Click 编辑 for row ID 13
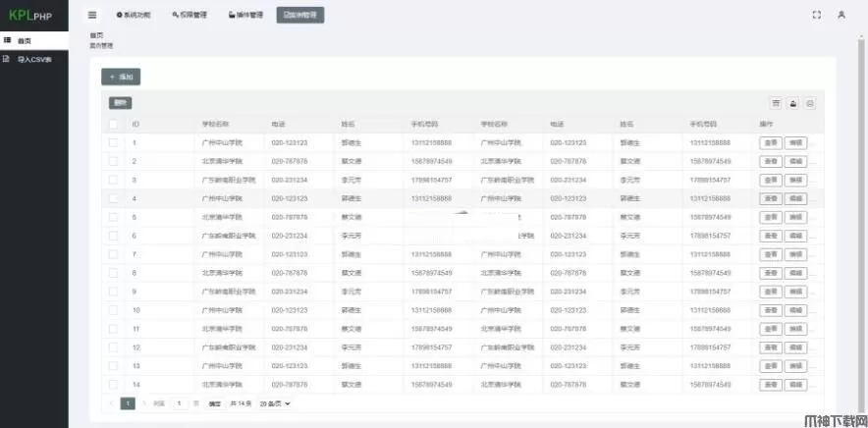This screenshot has height=428, width=868. (795, 366)
